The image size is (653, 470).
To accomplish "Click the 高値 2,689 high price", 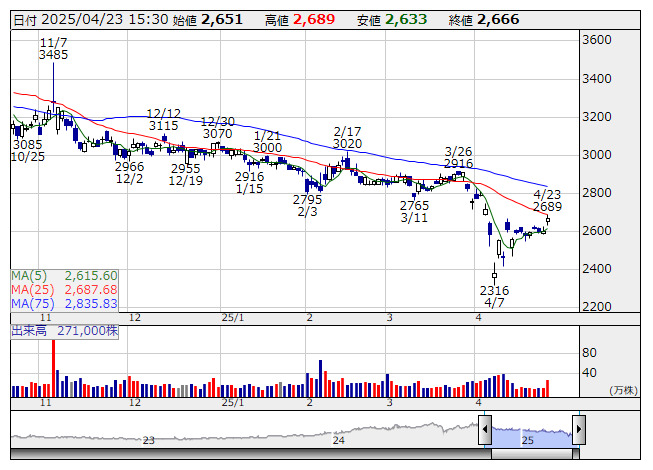I will [300, 20].
